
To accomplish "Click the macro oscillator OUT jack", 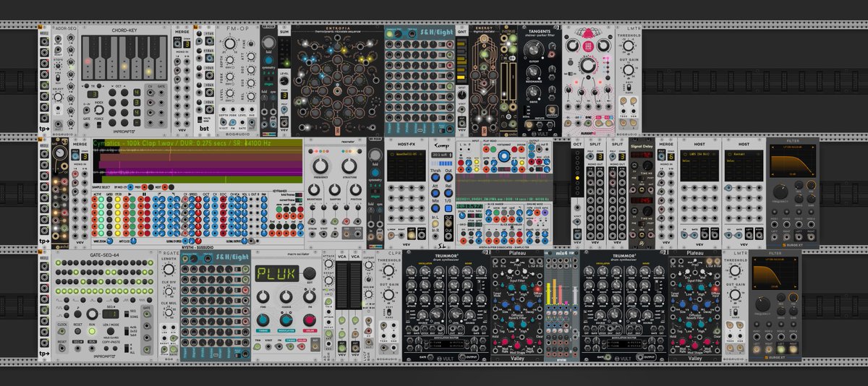I will [315, 346].
